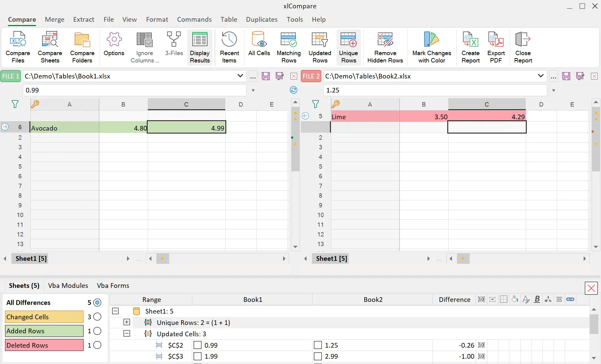Click the Compare Files ribbon icon

coord(18,47)
